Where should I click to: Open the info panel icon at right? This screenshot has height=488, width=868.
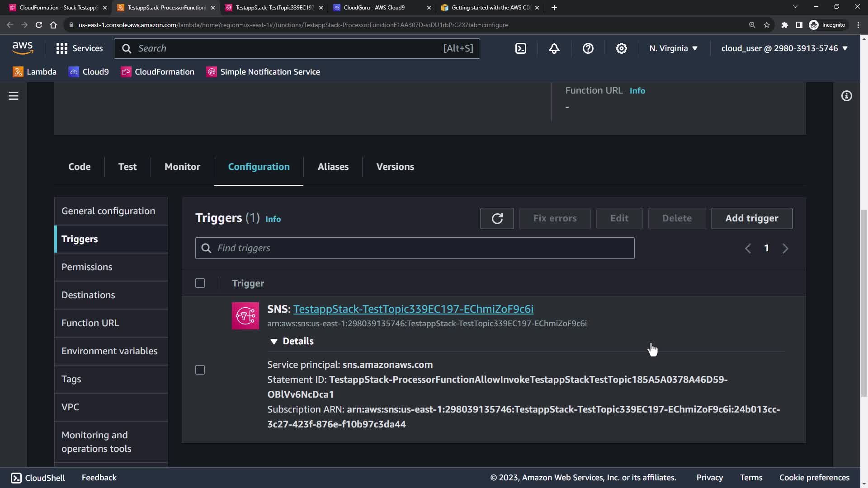(x=846, y=96)
